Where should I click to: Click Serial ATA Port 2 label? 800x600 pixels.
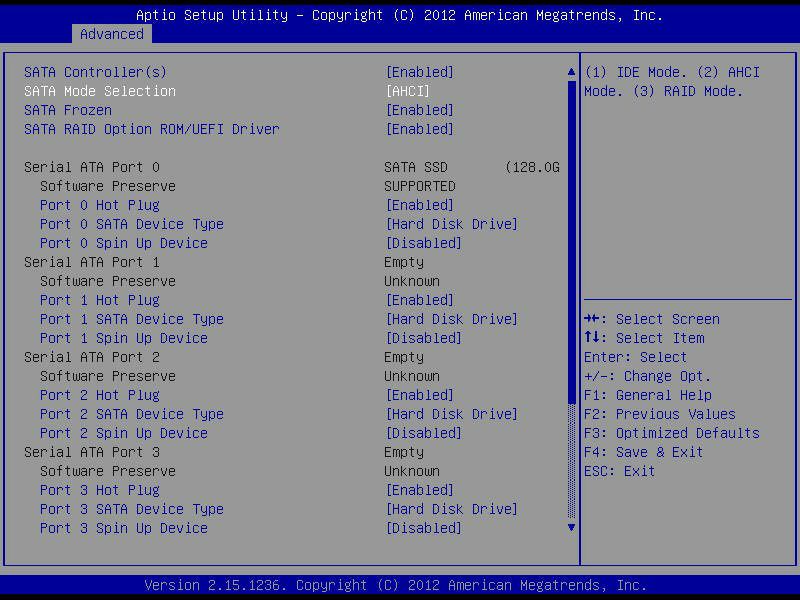coord(92,357)
